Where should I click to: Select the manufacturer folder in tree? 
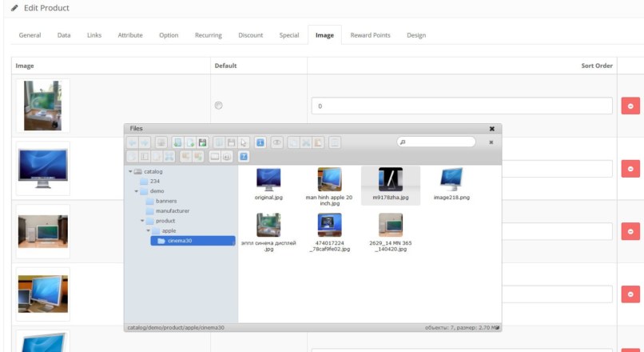tap(170, 210)
